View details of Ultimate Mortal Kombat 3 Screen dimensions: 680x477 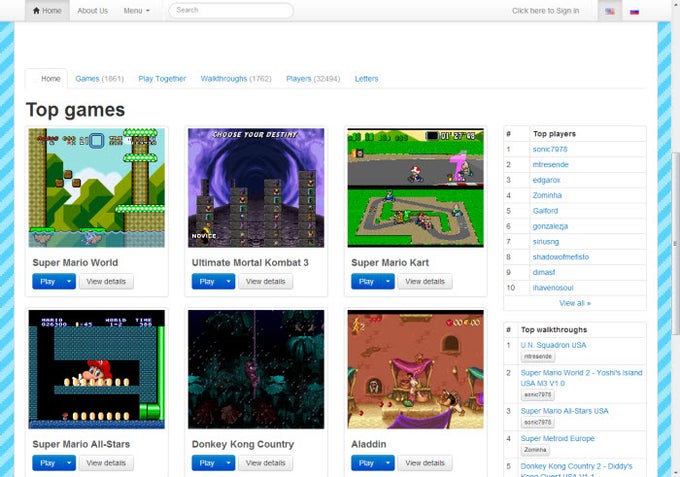click(265, 281)
